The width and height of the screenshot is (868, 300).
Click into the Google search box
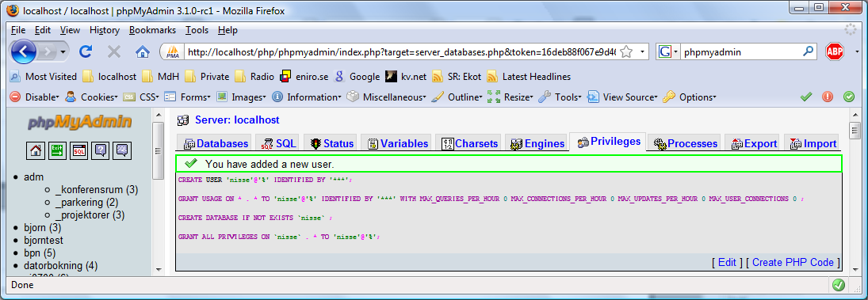click(x=740, y=52)
